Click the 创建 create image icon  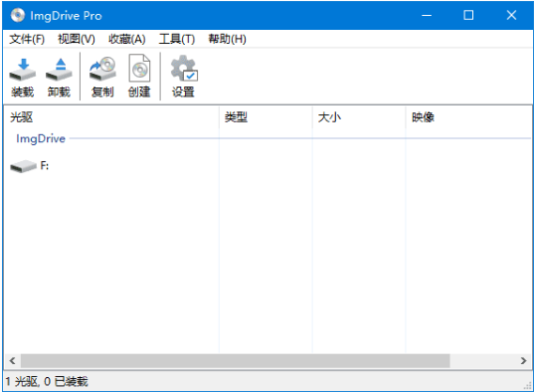click(x=139, y=69)
